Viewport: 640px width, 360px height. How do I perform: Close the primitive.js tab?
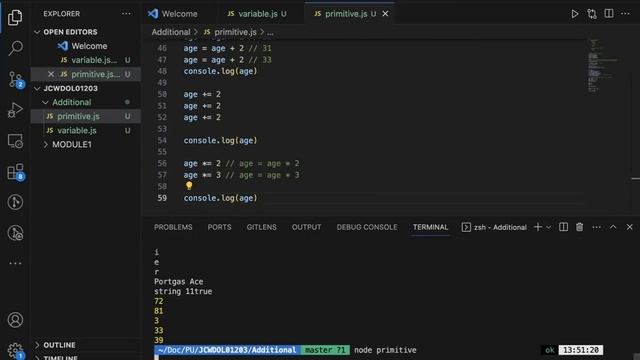[385, 14]
